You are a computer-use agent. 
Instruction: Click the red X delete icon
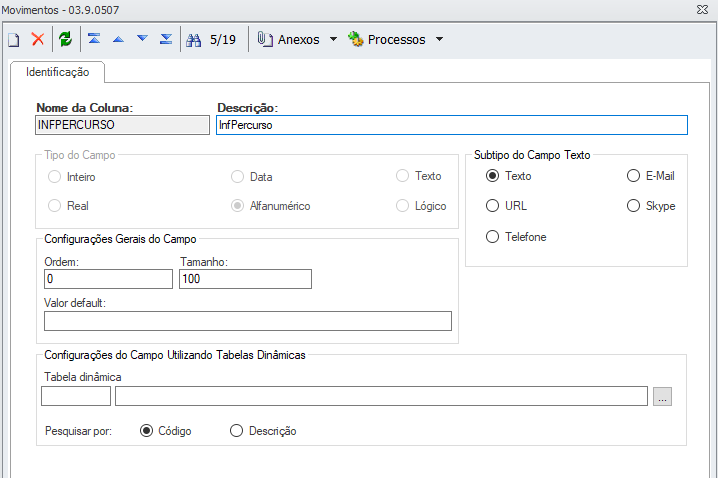(x=38, y=39)
